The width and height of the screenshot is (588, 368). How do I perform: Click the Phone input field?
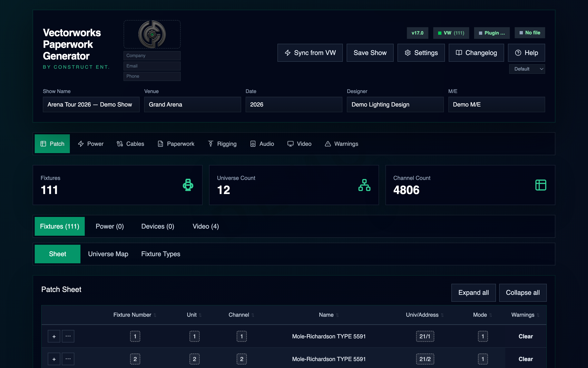[x=152, y=76]
